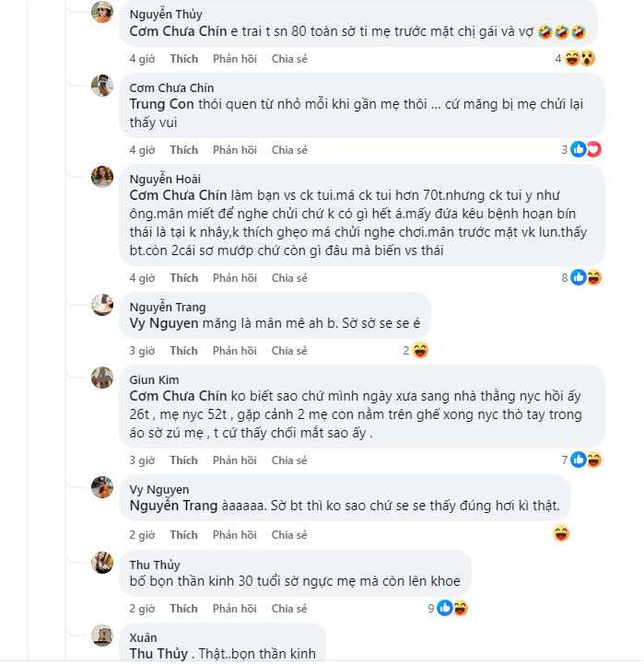Open Xuân's profile avatar

coord(102,635)
